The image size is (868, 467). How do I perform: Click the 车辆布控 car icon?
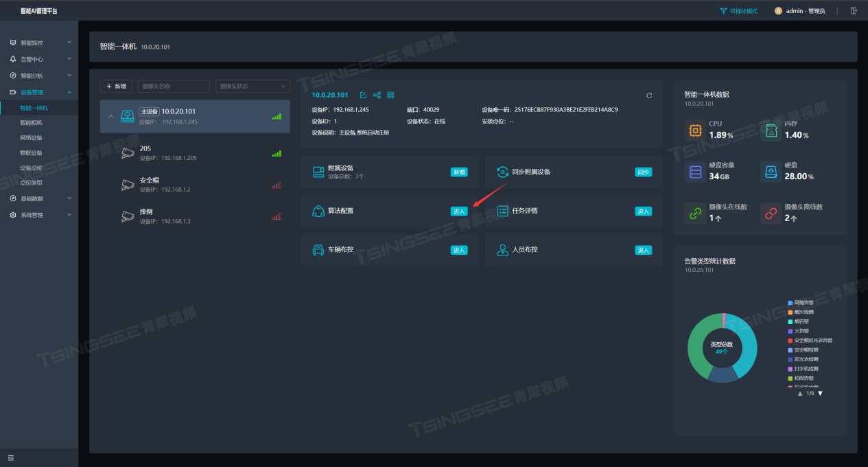click(318, 250)
